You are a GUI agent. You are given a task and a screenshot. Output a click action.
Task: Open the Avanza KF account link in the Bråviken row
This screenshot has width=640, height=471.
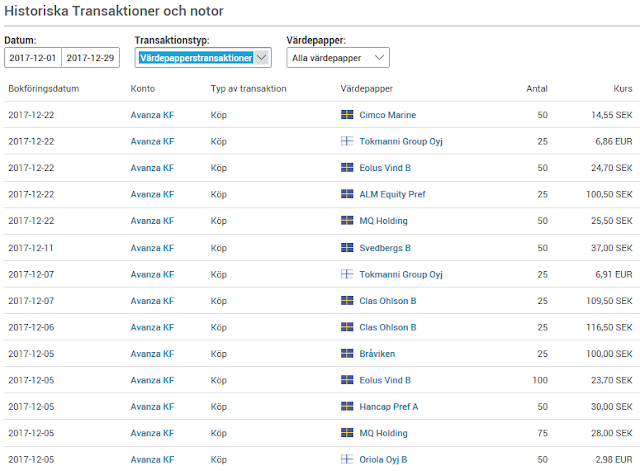pos(152,354)
